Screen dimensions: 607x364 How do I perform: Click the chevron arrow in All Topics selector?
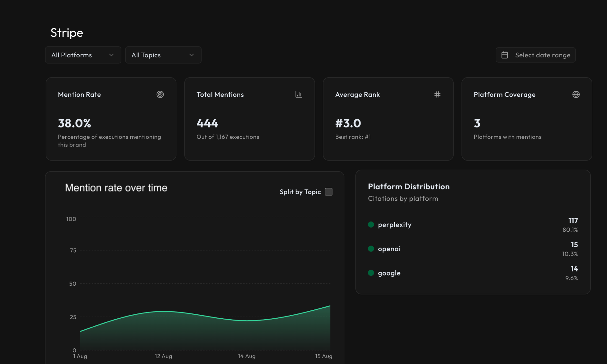pyautogui.click(x=192, y=55)
